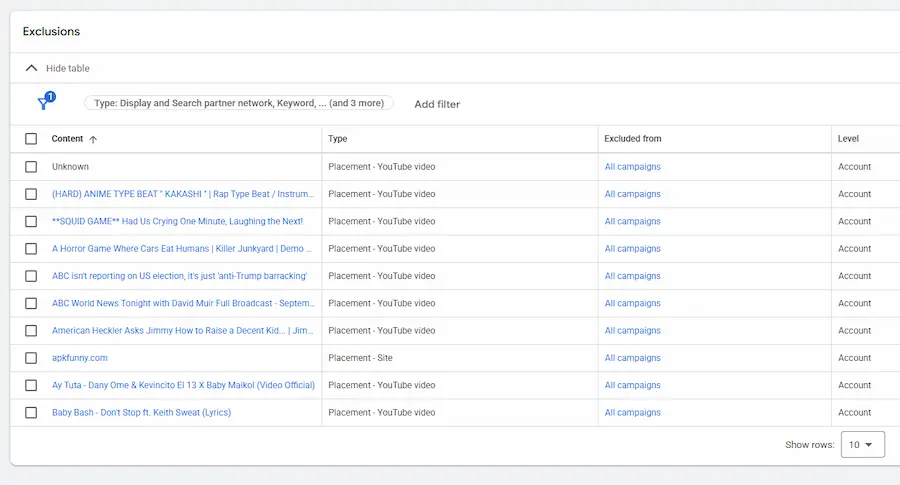This screenshot has width=900, height=485.
Task: Click the Excluded from column header
Action: [x=633, y=139]
